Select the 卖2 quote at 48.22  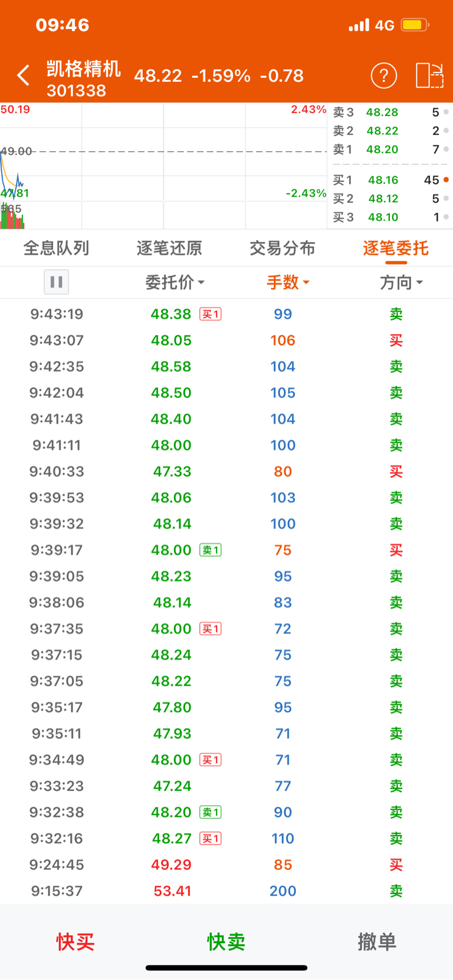coord(389,131)
